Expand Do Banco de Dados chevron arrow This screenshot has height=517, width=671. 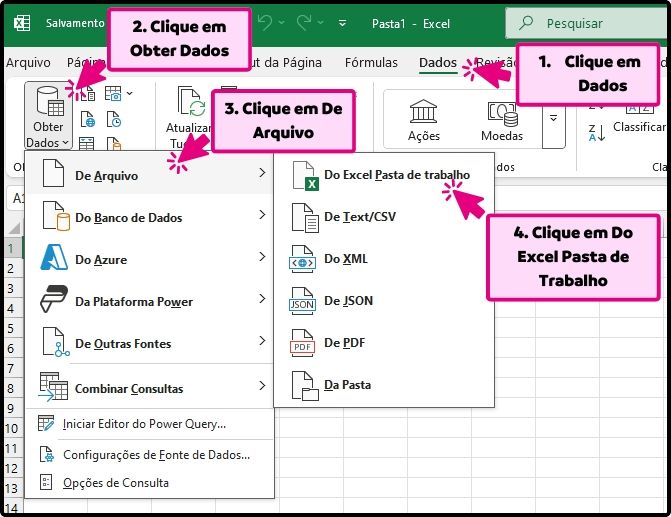point(262,215)
